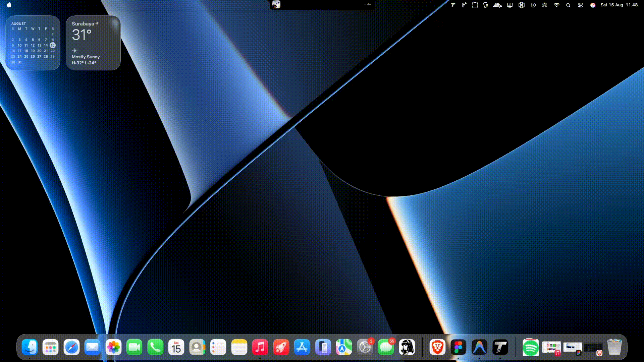Open Spotlight search in menu bar
This screenshot has height=362, width=644.
pos(568,5)
